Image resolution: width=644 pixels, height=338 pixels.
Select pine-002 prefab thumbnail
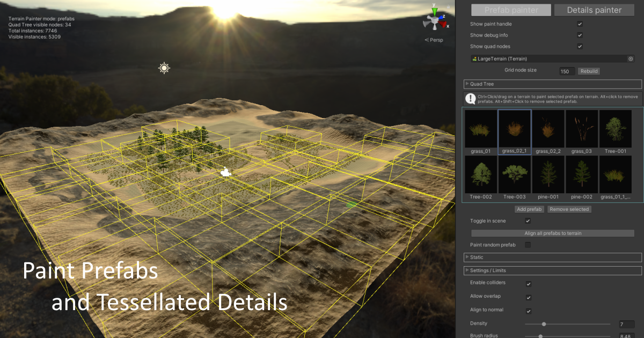coord(581,178)
